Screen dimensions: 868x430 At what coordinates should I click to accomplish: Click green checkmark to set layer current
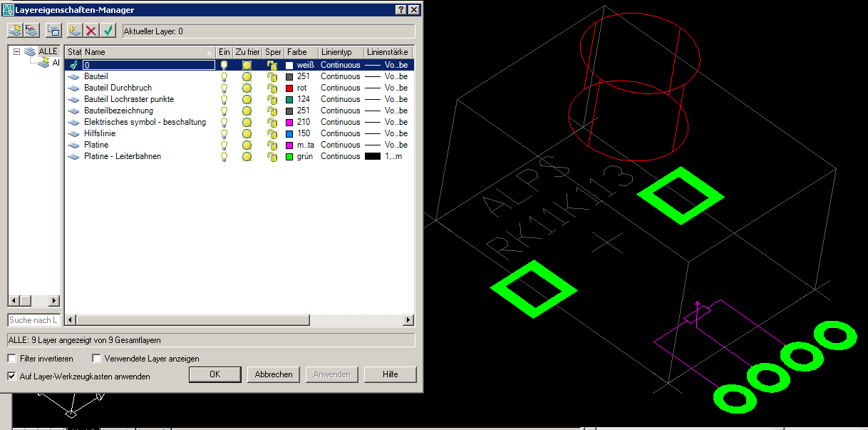[x=108, y=31]
